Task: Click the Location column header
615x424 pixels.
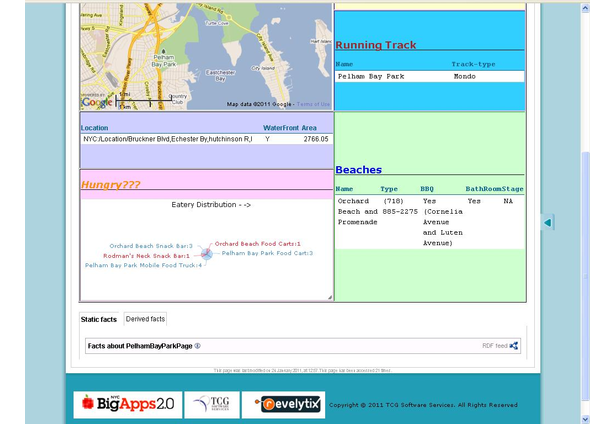Action: 95,128
